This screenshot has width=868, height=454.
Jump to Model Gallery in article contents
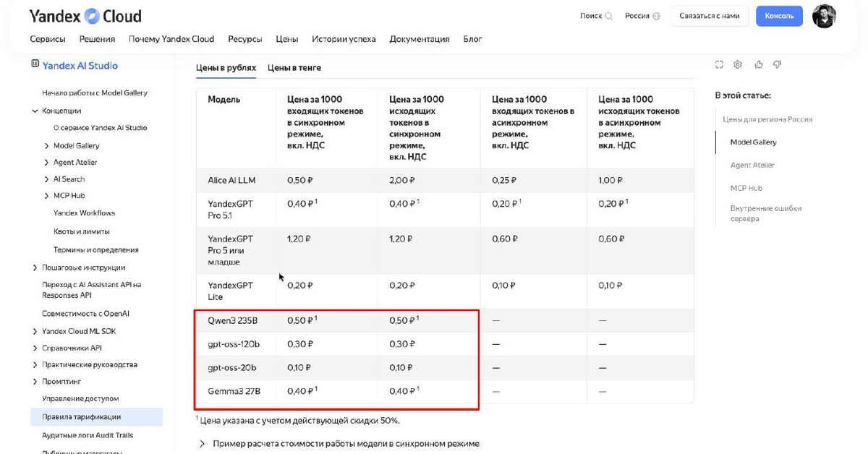(x=754, y=142)
